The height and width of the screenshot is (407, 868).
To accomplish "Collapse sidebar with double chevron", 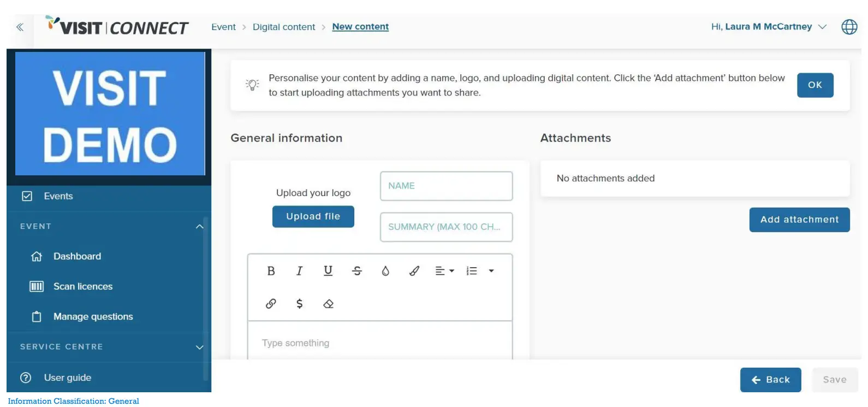I will (20, 27).
